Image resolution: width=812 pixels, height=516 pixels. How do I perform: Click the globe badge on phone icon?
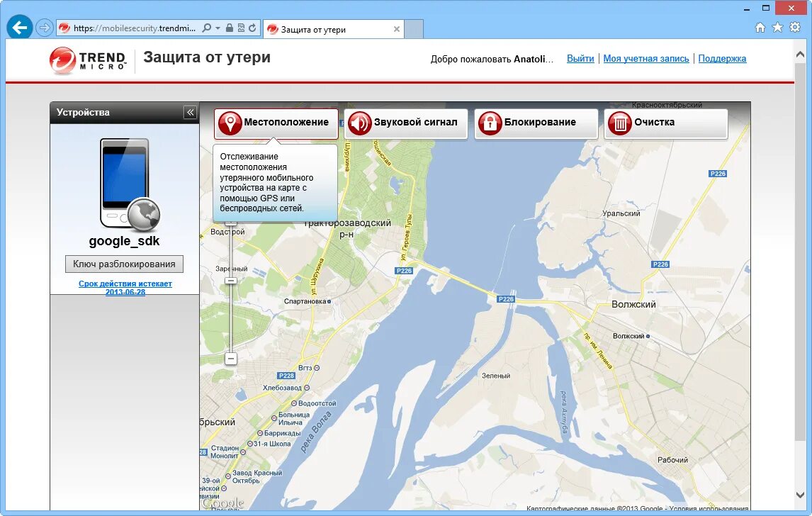pos(143,215)
